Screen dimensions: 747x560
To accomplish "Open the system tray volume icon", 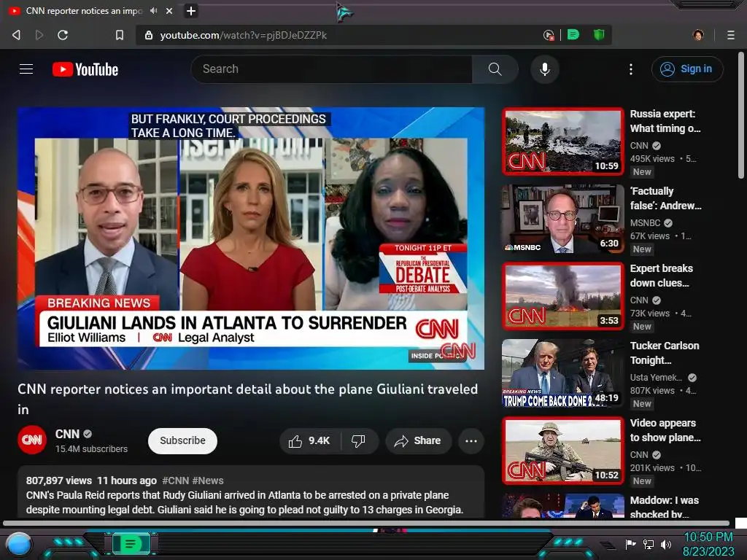I will point(666,544).
